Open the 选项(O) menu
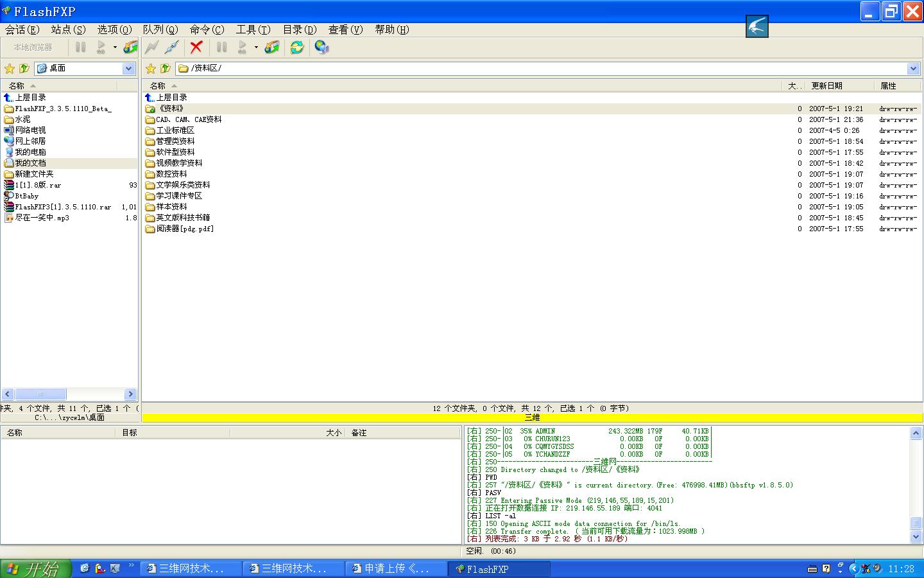The image size is (924, 578). pos(115,30)
